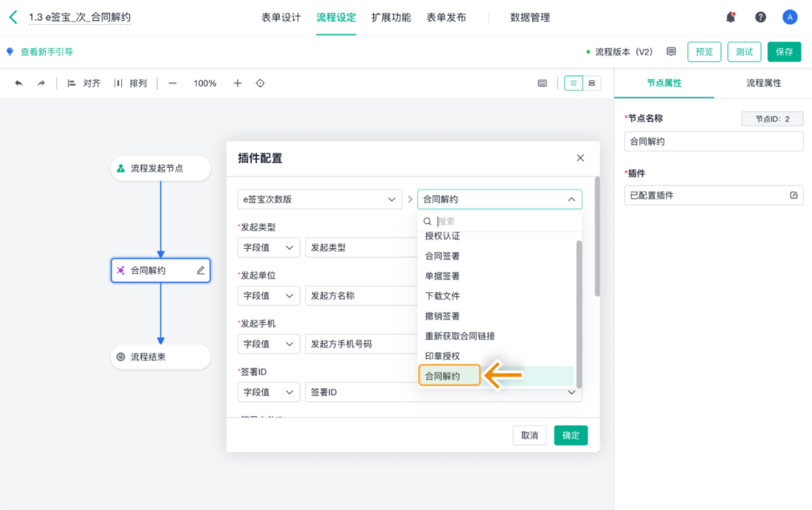Open the notifications bell
This screenshot has height=510, width=812.
point(731,17)
